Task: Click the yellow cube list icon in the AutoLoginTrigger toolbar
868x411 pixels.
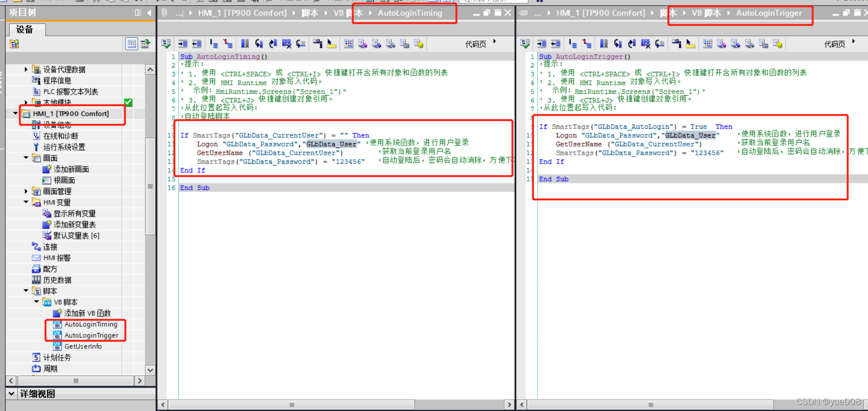Action: [x=778, y=44]
